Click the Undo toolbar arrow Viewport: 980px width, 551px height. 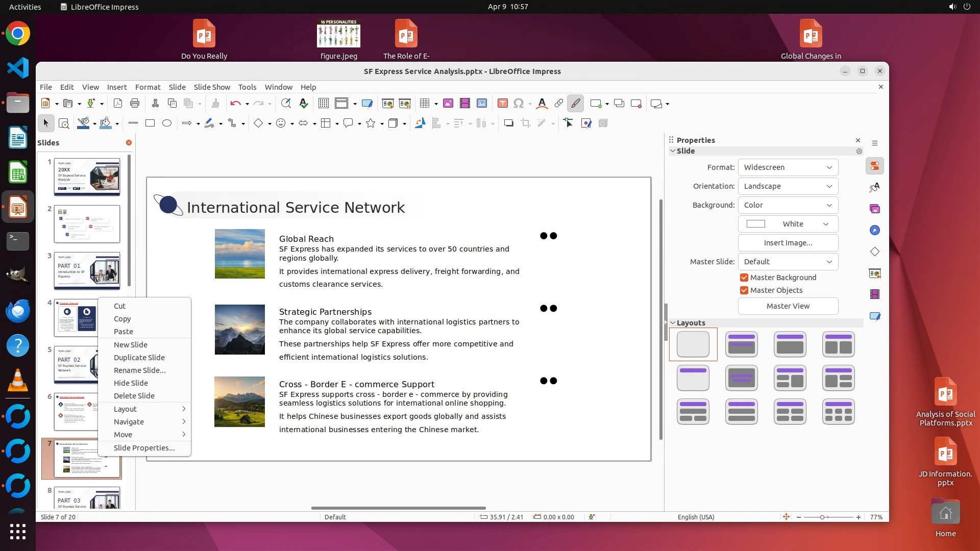pos(235,104)
